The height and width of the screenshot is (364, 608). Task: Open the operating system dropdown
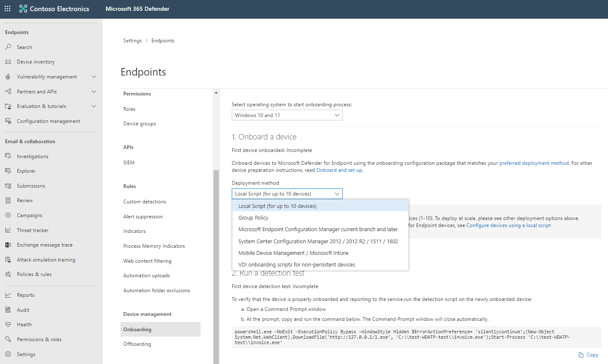coord(287,115)
